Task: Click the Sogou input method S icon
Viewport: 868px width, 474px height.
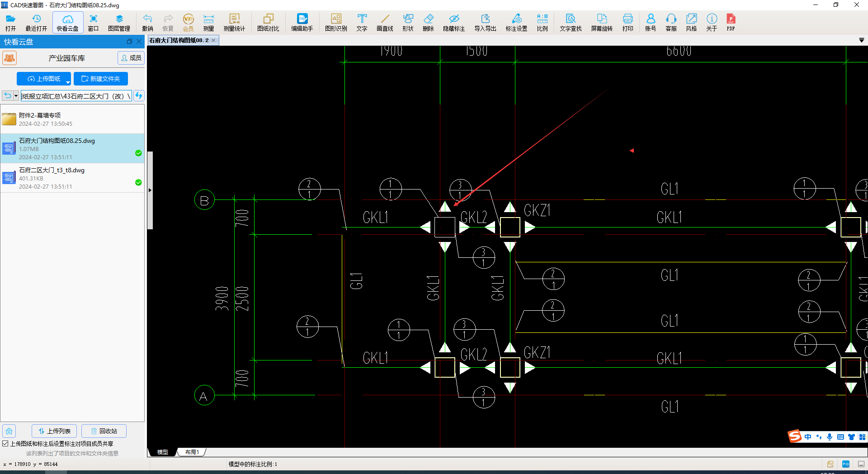Action: [794, 436]
